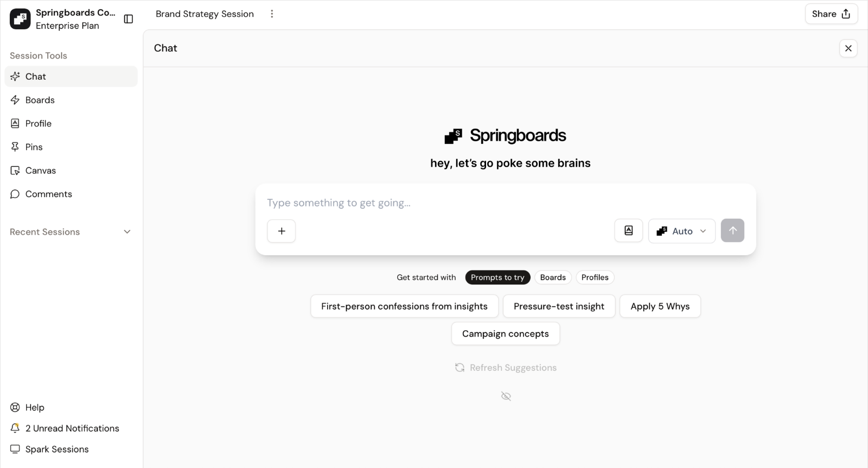This screenshot has width=868, height=468.
Task: Open Comments in the sidebar
Action: [x=71, y=194]
